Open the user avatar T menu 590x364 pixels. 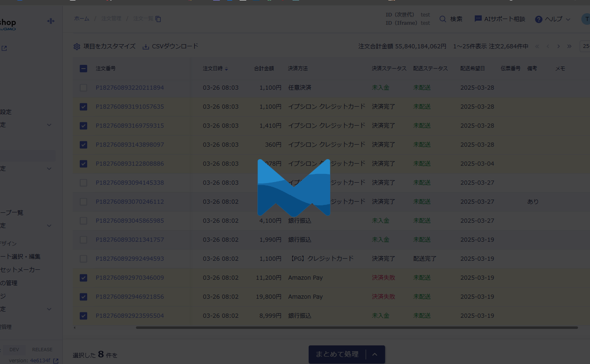[x=586, y=19]
